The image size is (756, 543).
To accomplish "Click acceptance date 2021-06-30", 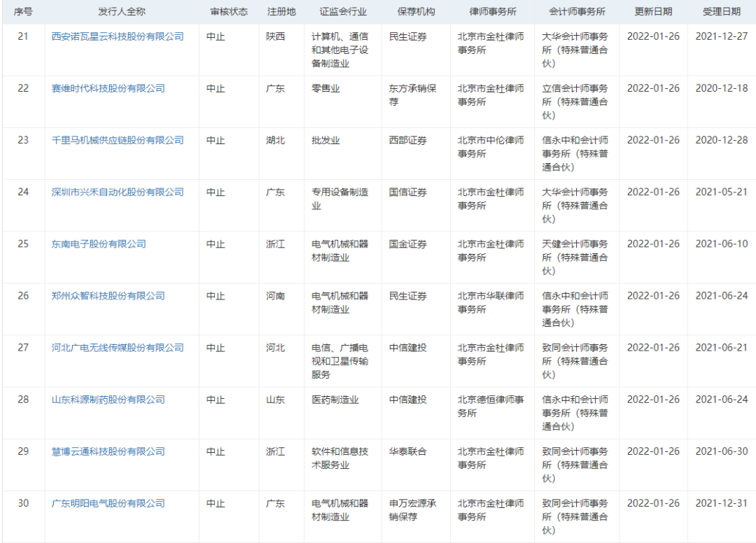I will click(x=722, y=451).
